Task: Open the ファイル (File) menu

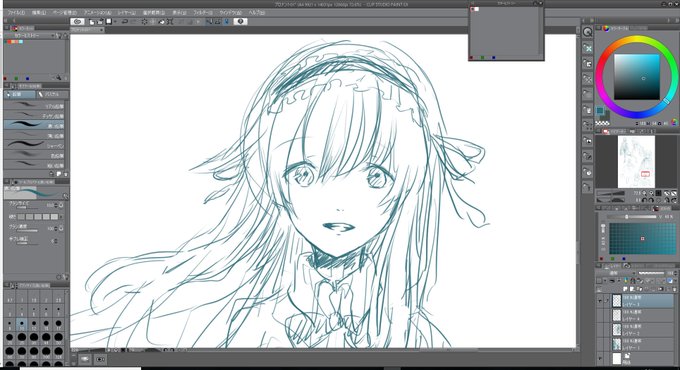Action: tap(16, 13)
